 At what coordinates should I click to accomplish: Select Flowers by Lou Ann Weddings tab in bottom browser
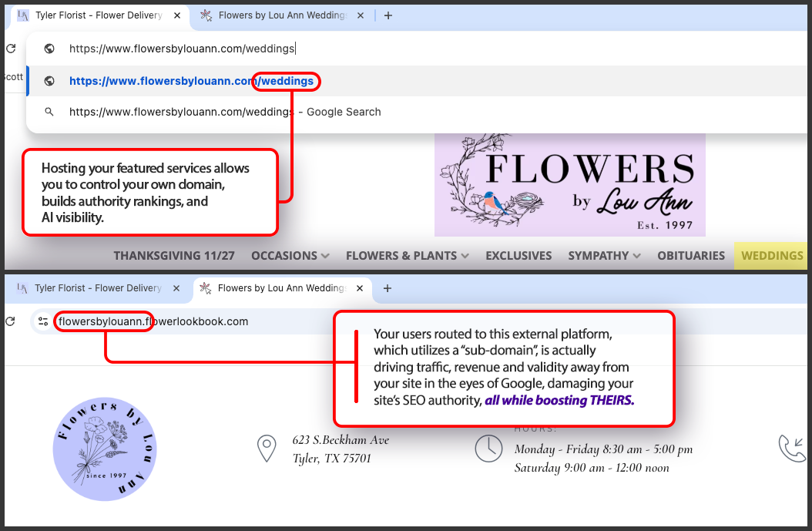click(x=282, y=288)
